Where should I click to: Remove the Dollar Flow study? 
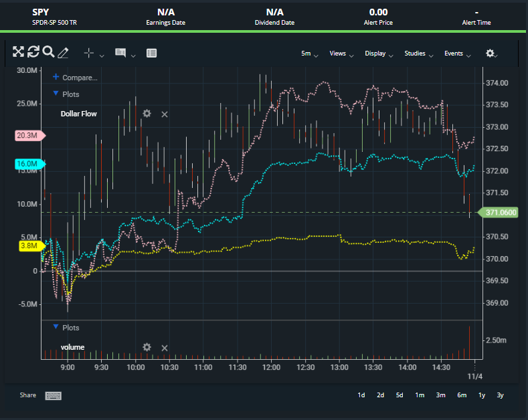click(x=165, y=114)
